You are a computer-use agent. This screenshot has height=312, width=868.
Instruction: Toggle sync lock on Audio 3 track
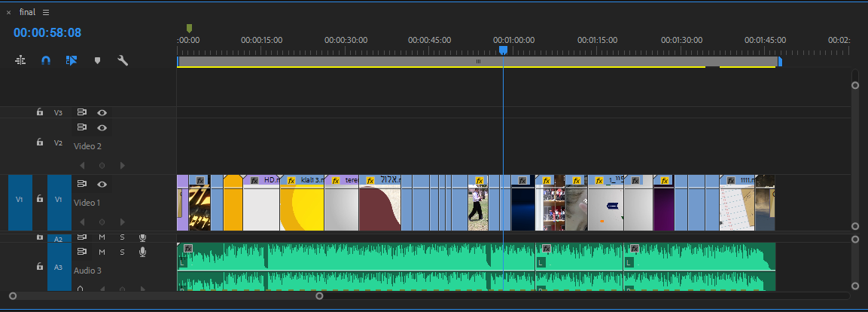pyautogui.click(x=82, y=252)
